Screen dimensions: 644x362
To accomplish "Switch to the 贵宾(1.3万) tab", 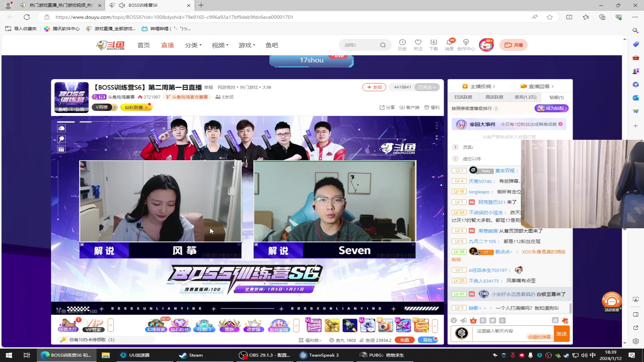I will pyautogui.click(x=525, y=97).
